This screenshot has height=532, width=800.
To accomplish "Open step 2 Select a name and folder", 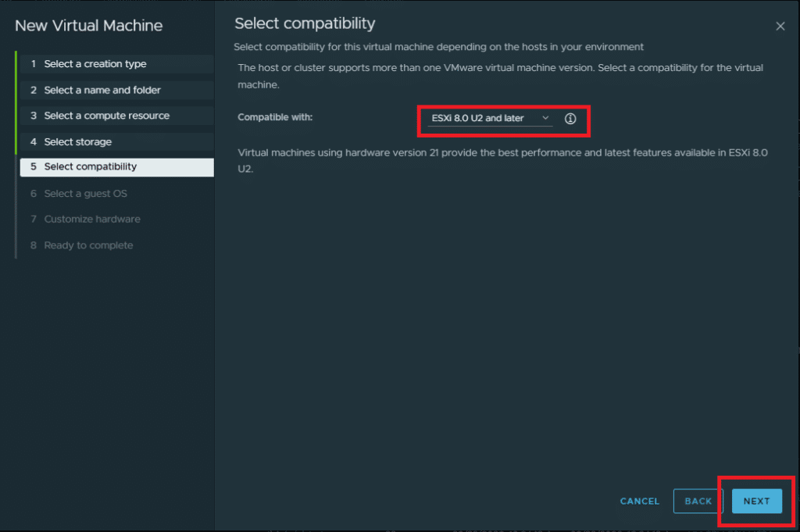I will coord(102,90).
